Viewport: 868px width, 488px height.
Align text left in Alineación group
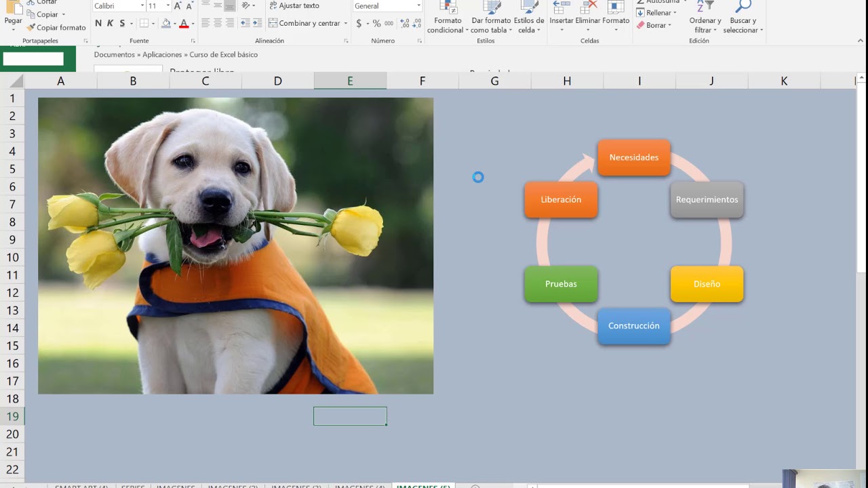[205, 23]
